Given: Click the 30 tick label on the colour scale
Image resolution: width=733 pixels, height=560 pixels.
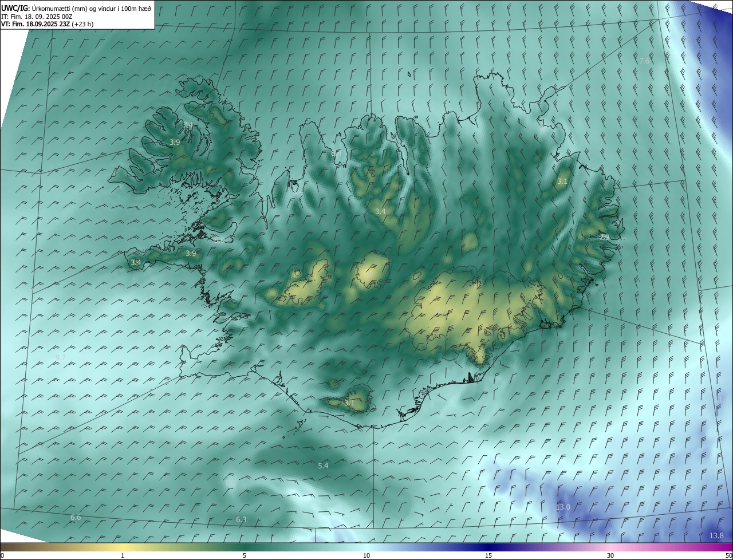Looking at the screenshot, I should tap(610, 556).
